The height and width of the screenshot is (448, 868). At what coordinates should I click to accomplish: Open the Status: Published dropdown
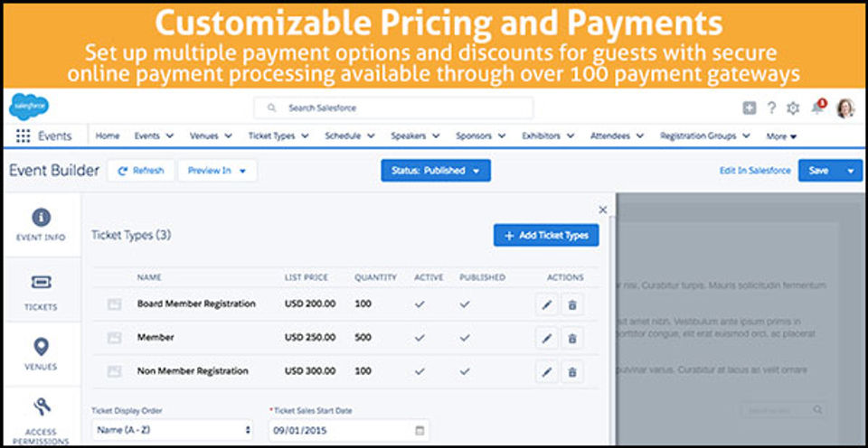(436, 171)
